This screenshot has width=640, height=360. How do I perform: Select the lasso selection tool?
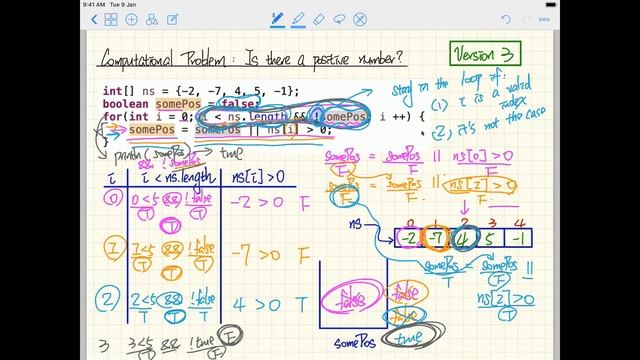(339, 19)
